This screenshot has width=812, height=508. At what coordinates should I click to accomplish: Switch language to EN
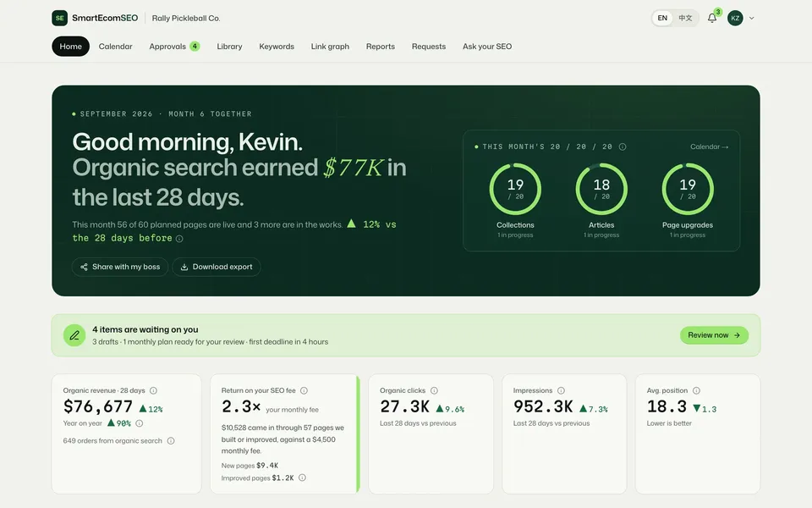coord(662,18)
